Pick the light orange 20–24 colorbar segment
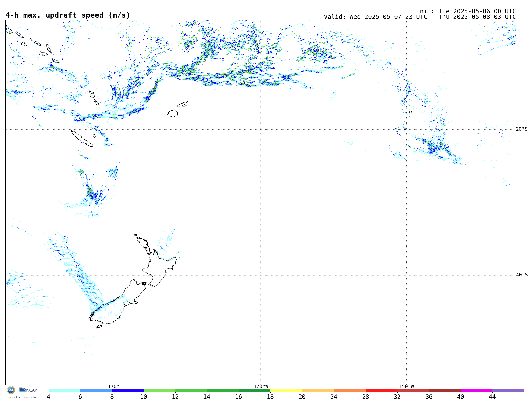Image resolution: width=532 pixels, height=400 pixels. (318, 391)
